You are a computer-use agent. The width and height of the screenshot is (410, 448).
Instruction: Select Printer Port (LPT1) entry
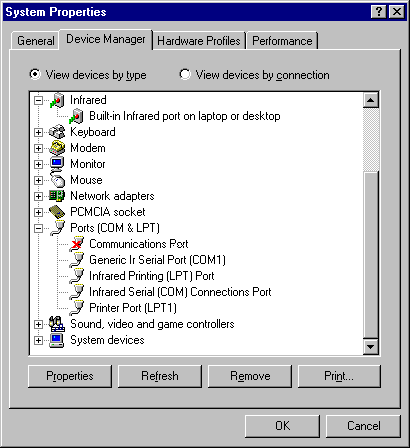point(133,308)
